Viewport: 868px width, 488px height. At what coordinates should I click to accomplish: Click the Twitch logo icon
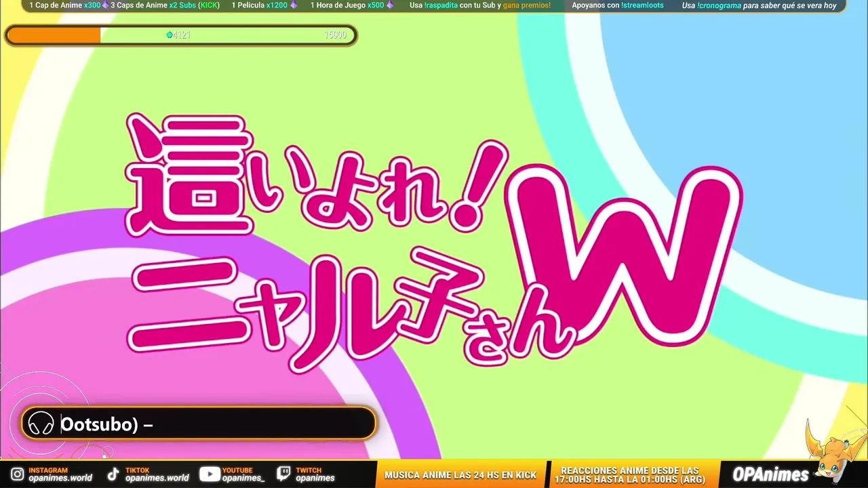(x=283, y=474)
